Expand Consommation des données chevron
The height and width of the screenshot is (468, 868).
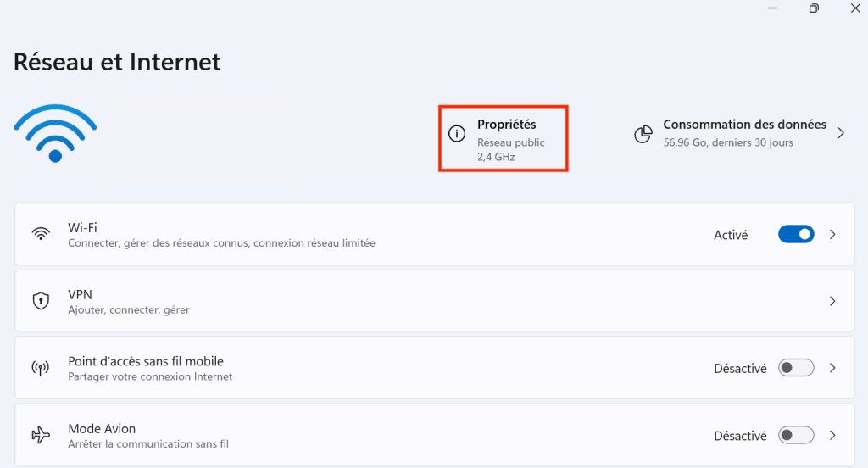(841, 133)
